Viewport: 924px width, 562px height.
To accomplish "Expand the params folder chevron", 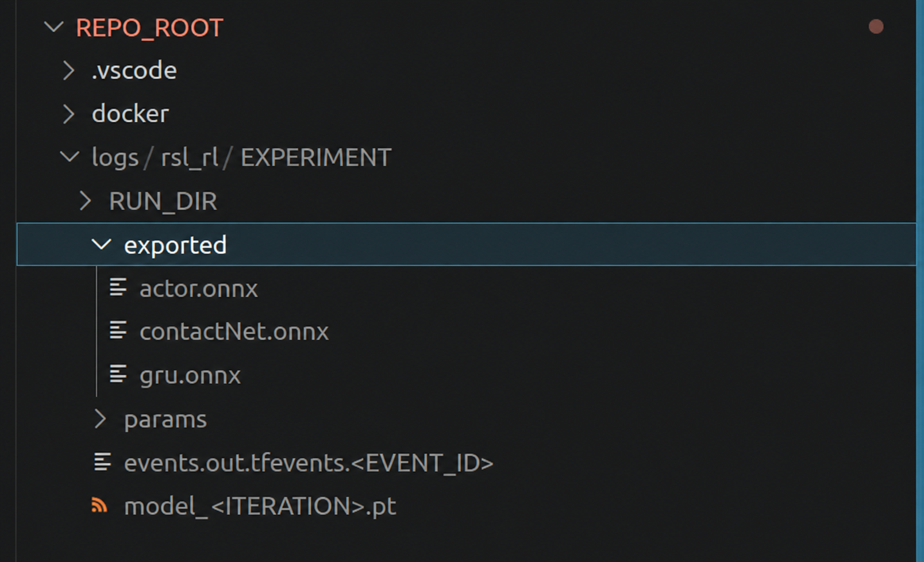I will pos(101,419).
